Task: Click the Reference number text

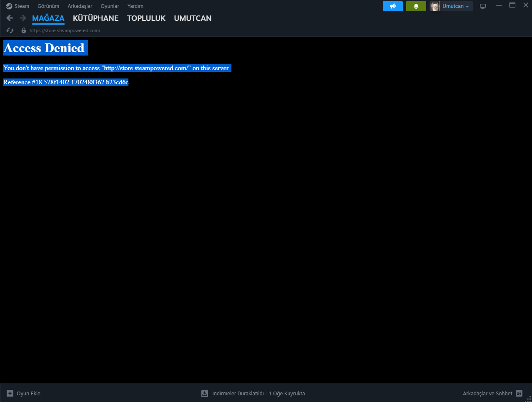Action: pos(66,82)
